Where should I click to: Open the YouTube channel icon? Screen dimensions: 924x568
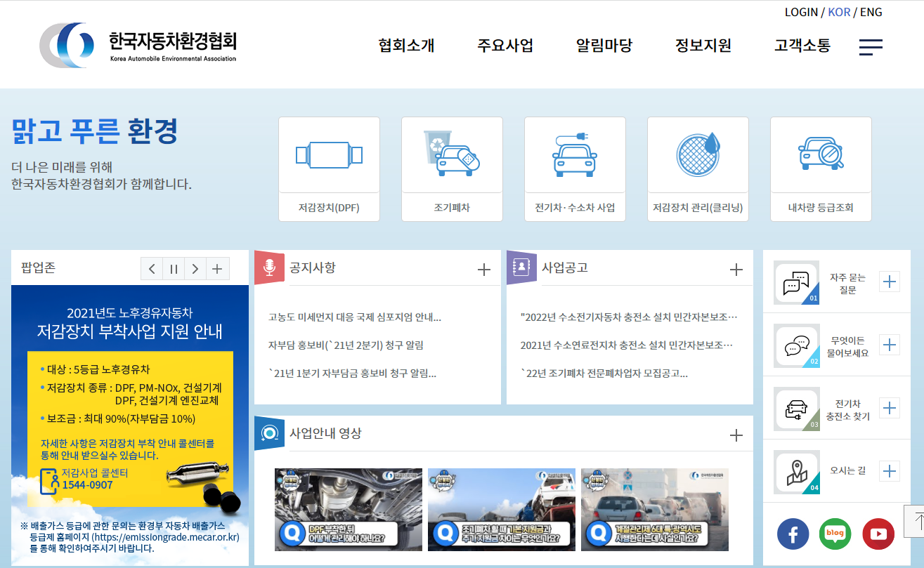tap(878, 534)
